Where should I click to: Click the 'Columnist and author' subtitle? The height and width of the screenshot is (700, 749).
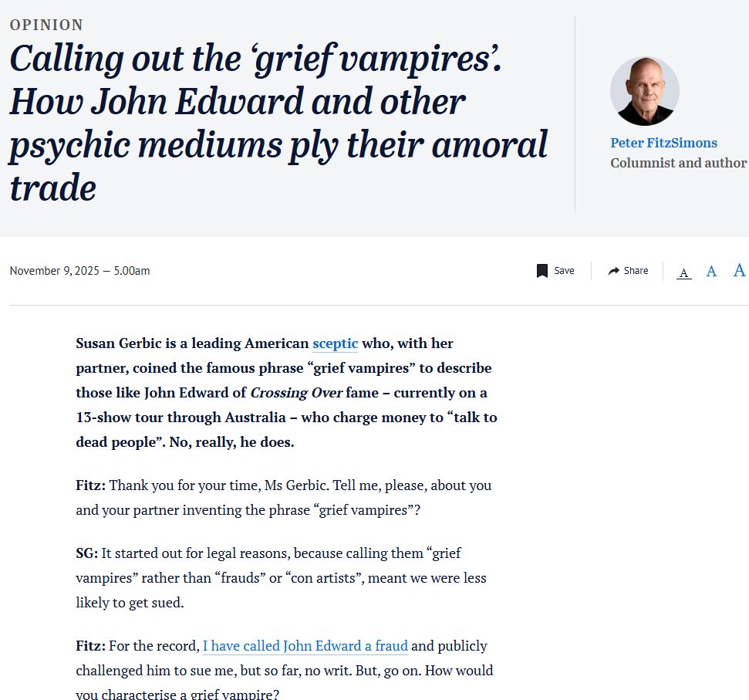coord(678,163)
